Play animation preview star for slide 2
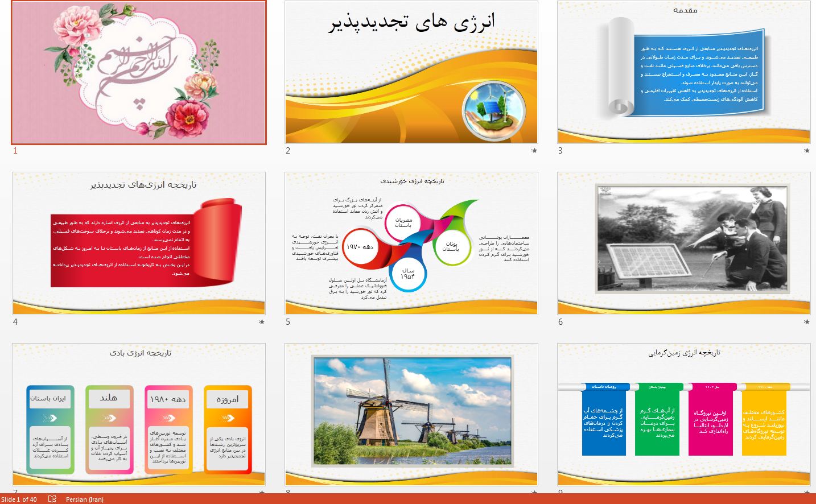 [533, 151]
